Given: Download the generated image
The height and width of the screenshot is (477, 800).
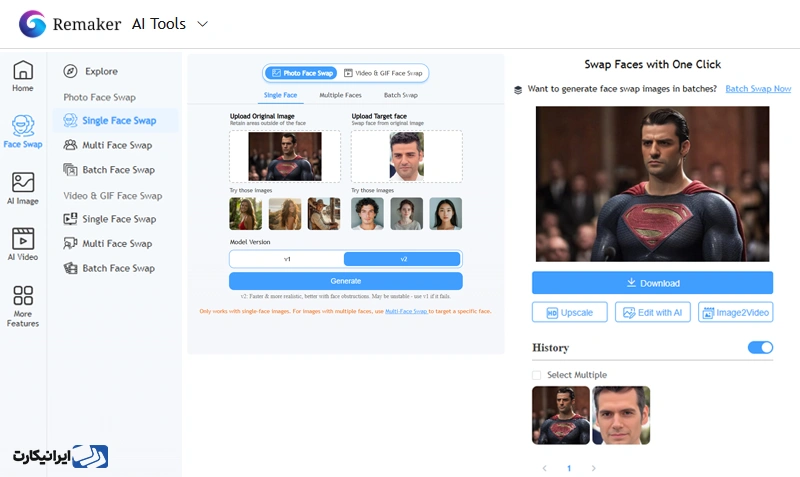Looking at the screenshot, I should 653,283.
